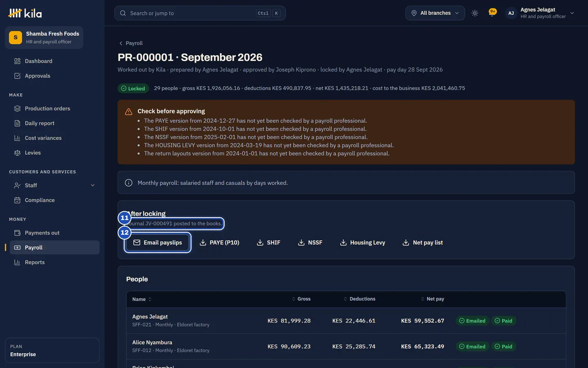Sort the People table by Gross
This screenshot has height=368, width=588.
coord(301,299)
